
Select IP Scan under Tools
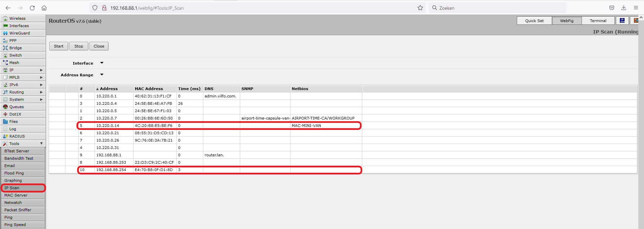23,188
